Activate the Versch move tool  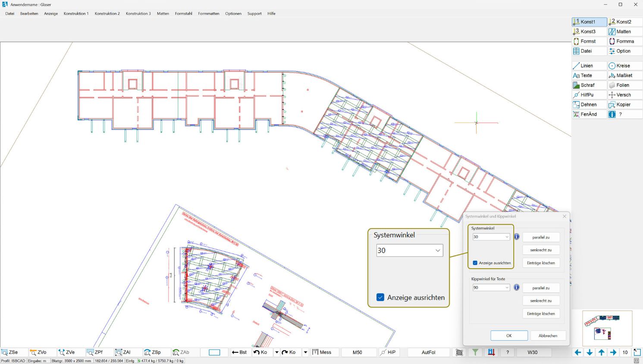point(624,94)
